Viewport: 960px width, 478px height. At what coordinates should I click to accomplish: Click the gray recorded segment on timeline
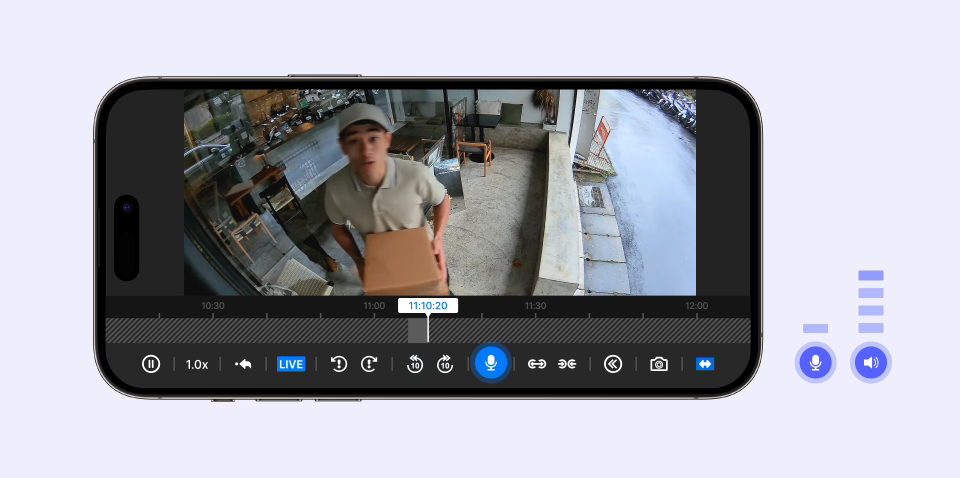[417, 331]
